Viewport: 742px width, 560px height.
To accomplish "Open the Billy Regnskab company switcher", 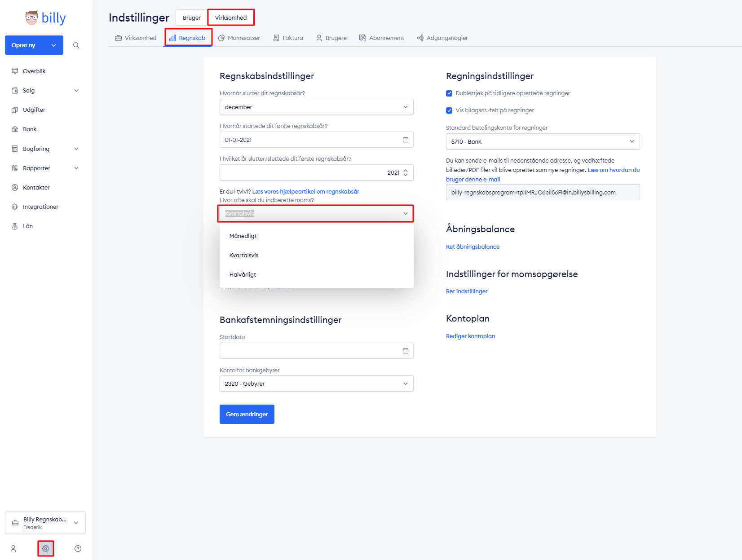I will coord(45,523).
